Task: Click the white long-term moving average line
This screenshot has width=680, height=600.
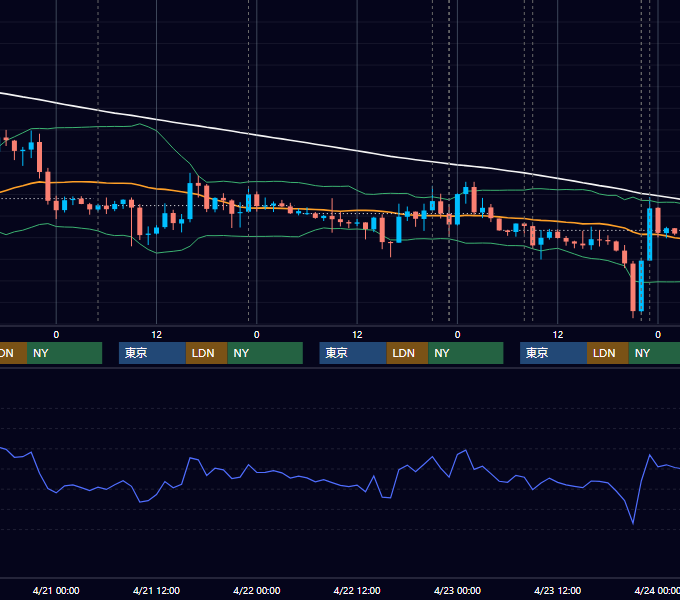Action: (340, 147)
